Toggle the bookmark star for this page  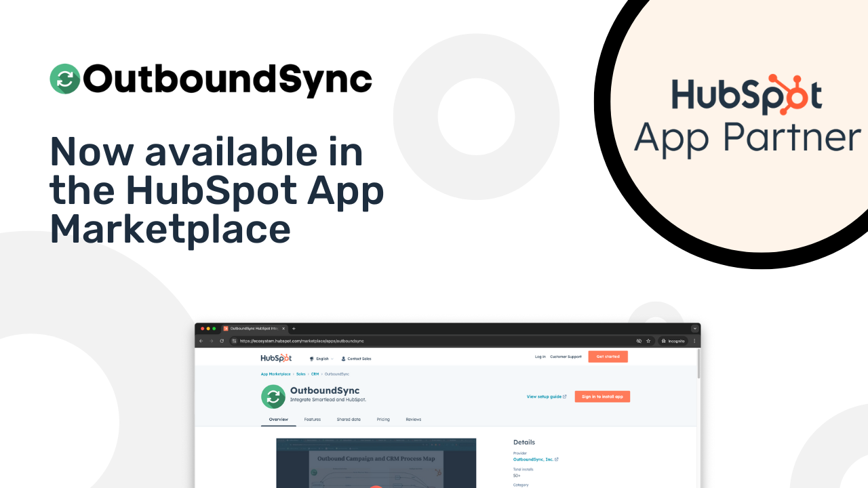coord(648,340)
